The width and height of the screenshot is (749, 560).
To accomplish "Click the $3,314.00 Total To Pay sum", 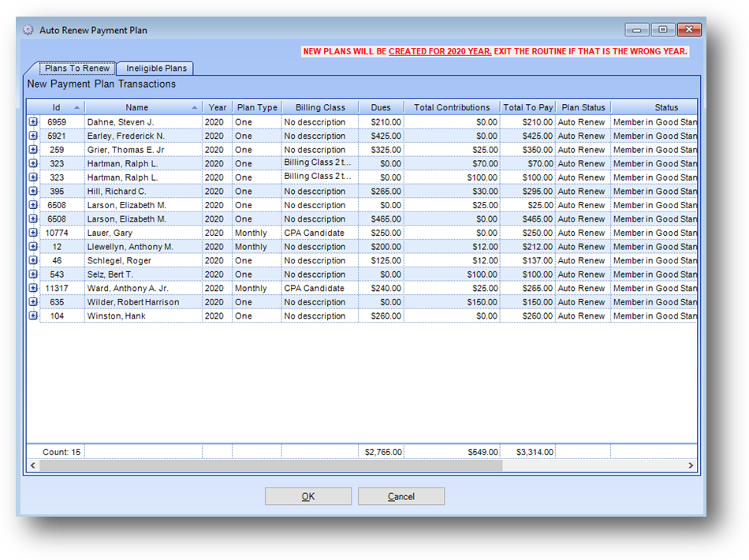I will (x=527, y=452).
